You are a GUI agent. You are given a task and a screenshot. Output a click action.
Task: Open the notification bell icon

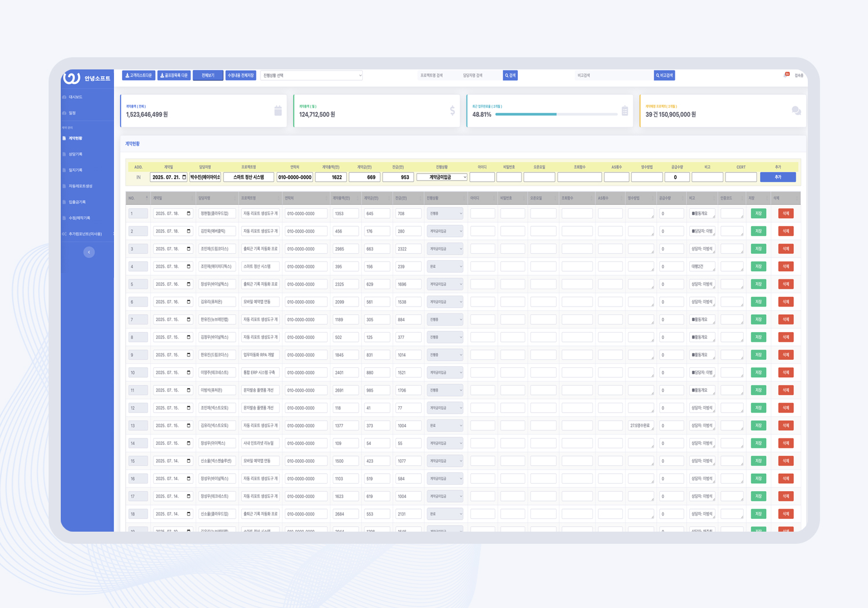pos(786,75)
